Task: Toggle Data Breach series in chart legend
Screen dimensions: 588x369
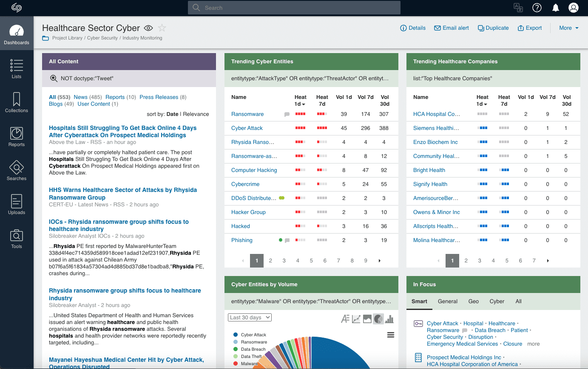Action: coord(249,349)
